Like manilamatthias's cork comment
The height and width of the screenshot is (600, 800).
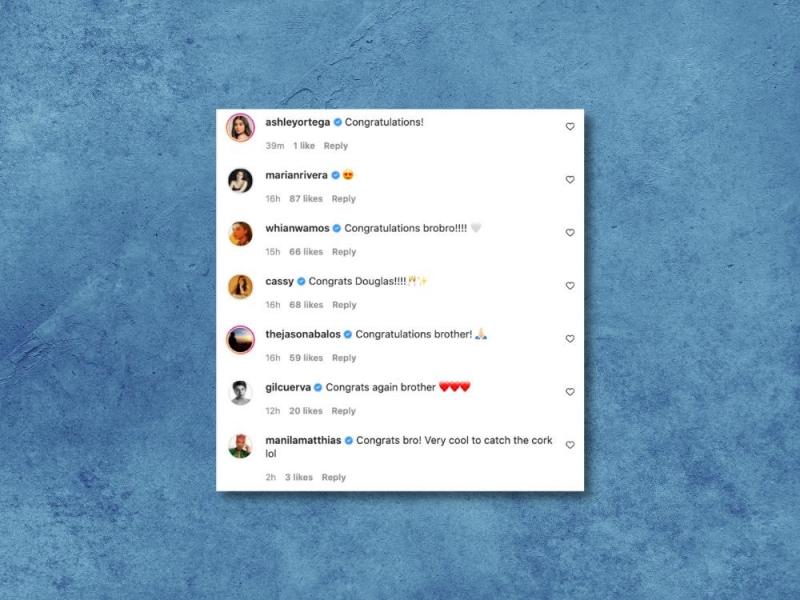pyautogui.click(x=570, y=445)
